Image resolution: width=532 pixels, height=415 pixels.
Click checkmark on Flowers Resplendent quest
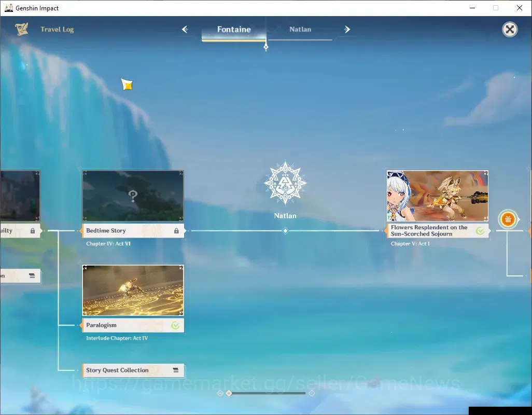(x=480, y=231)
